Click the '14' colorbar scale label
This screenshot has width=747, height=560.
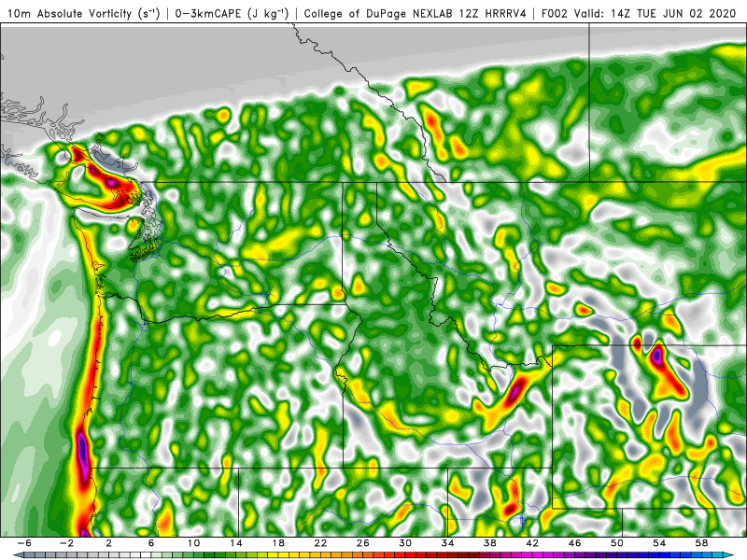click(x=235, y=543)
